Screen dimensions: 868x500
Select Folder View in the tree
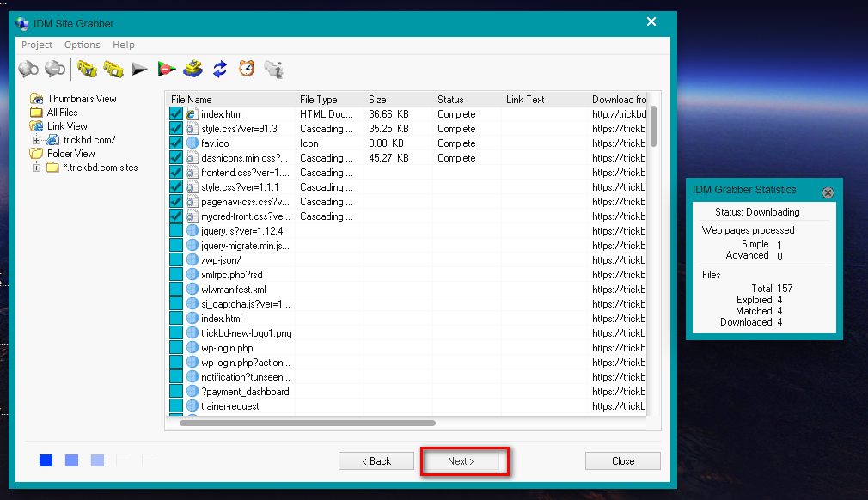click(x=70, y=153)
